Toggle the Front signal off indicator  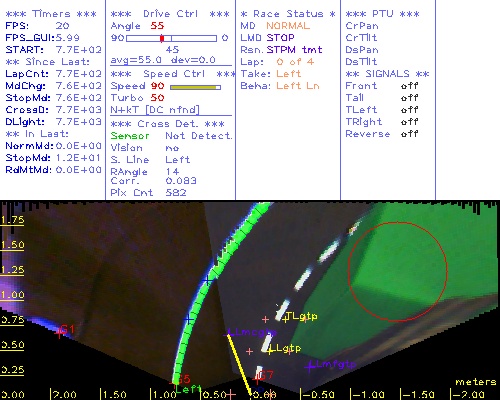tap(409, 86)
